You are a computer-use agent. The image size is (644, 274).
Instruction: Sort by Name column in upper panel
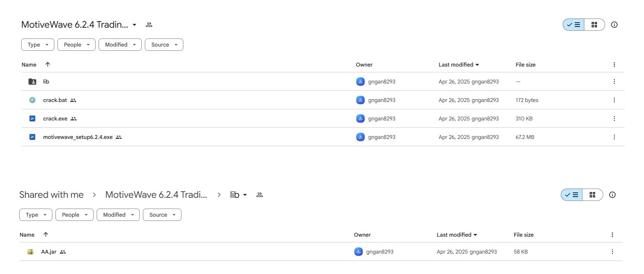tap(29, 65)
